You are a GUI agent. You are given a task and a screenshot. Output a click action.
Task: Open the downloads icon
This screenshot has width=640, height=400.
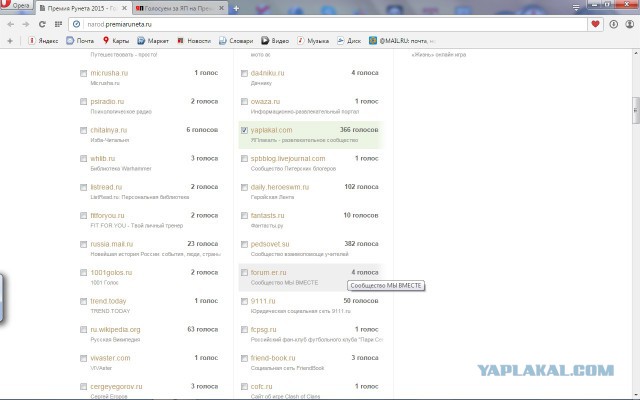(x=613, y=24)
